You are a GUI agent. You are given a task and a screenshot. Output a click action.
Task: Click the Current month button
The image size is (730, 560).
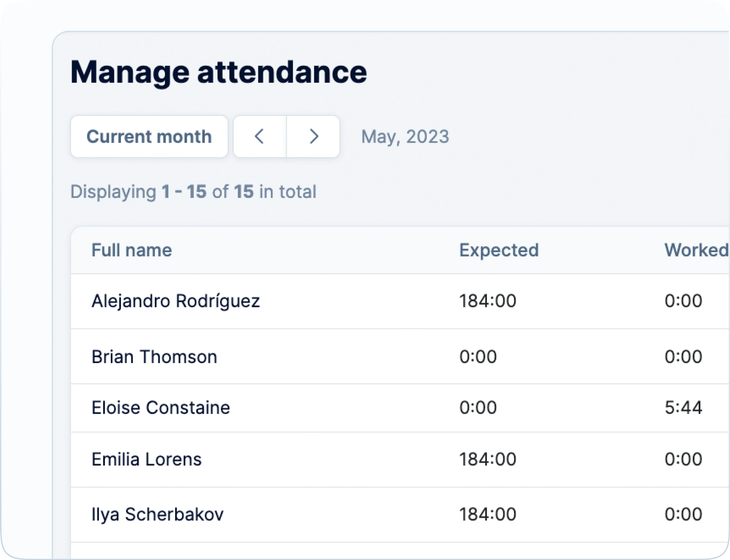click(149, 137)
